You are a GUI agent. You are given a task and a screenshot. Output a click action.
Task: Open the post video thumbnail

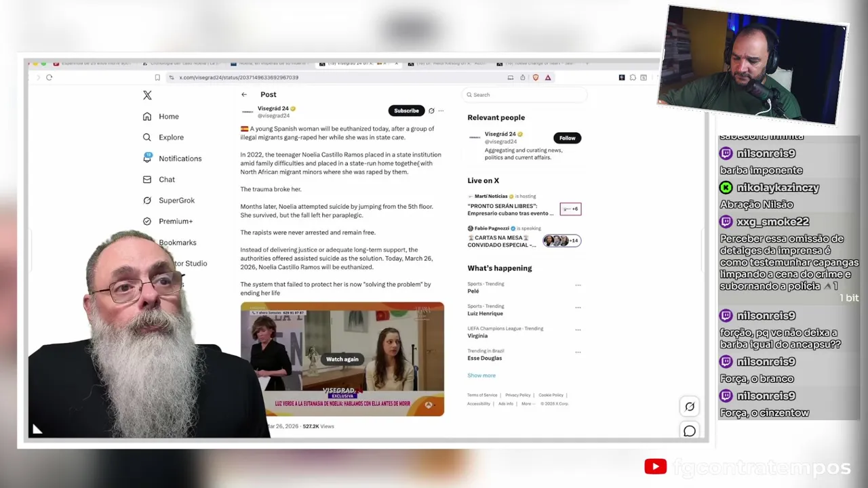click(x=342, y=359)
